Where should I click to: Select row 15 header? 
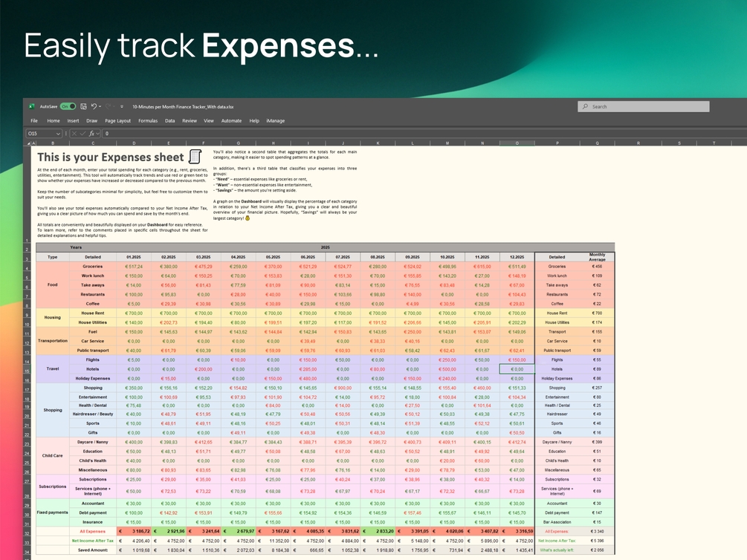(28, 370)
